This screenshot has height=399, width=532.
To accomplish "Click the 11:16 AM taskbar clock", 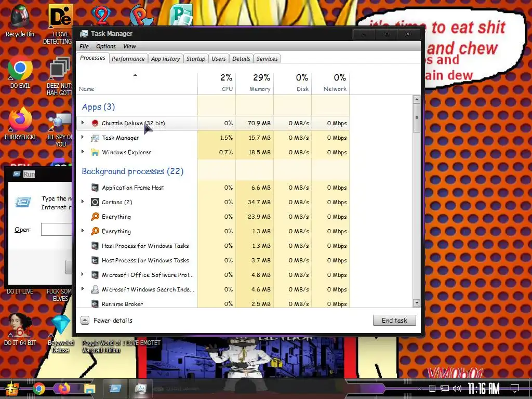I will click(484, 389).
